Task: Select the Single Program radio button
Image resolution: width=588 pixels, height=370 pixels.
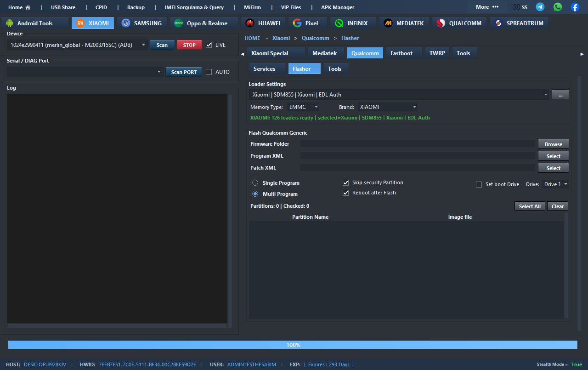Action: tap(255, 183)
